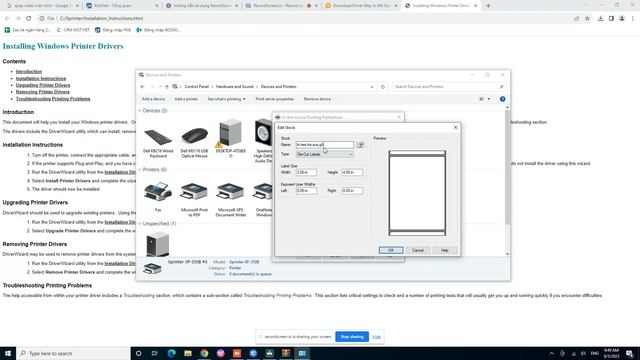This screenshot has height=360, width=640.
Task: Close the Edit Stock dialog
Action: click(456, 127)
